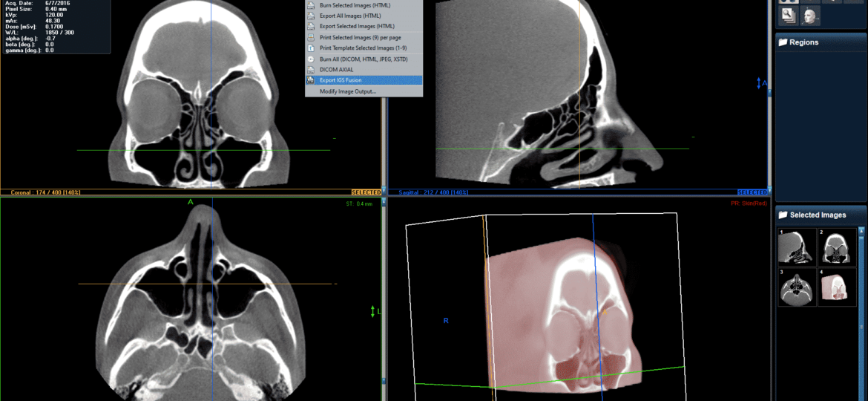Image resolution: width=868 pixels, height=401 pixels.
Task: Click the Export All Images (HTML) icon
Action: point(311,16)
